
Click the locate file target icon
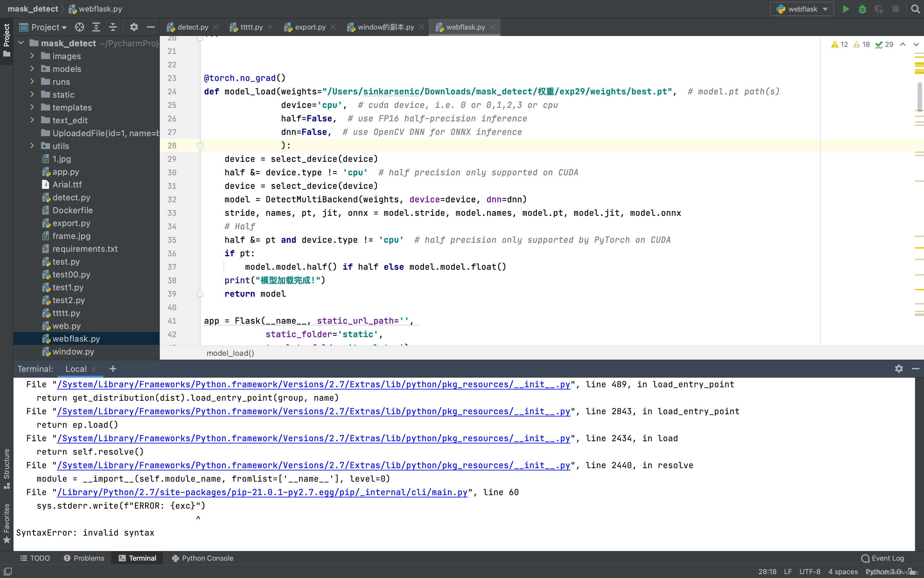[80, 27]
